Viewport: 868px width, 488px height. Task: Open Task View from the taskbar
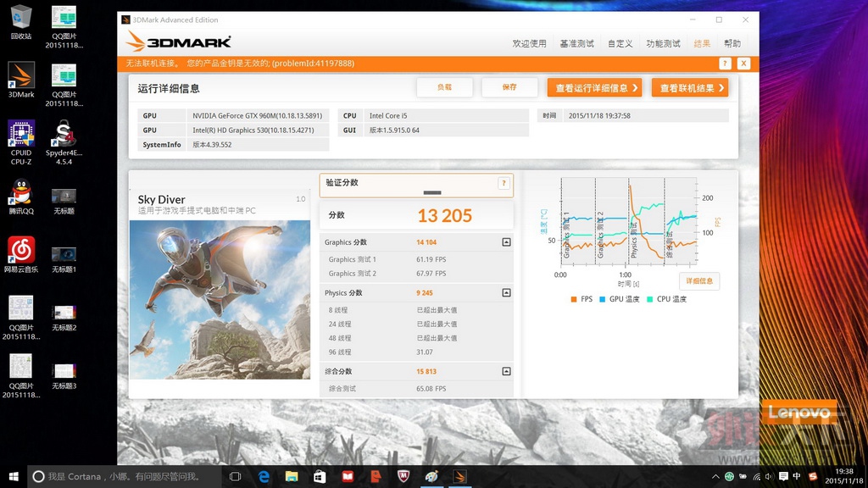(236, 476)
